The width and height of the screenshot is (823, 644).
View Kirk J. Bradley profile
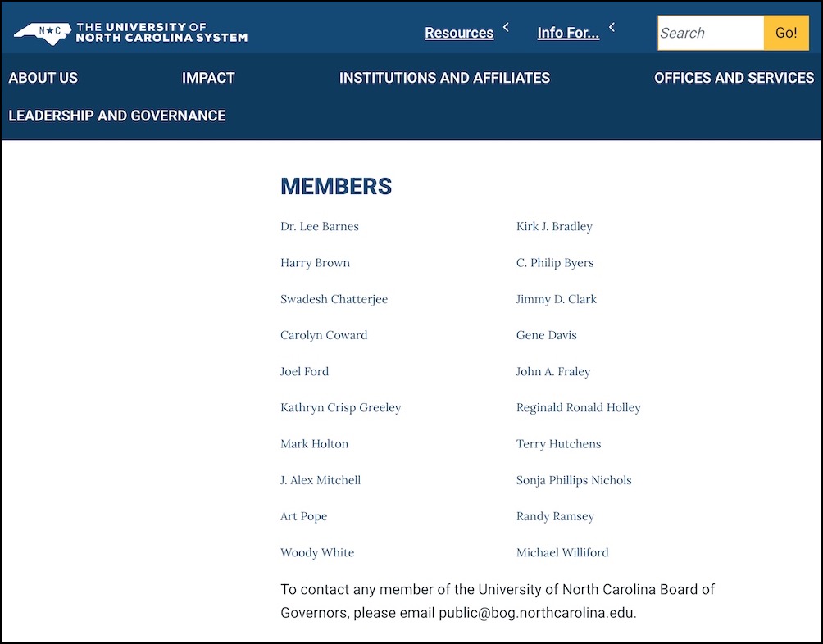coord(554,227)
